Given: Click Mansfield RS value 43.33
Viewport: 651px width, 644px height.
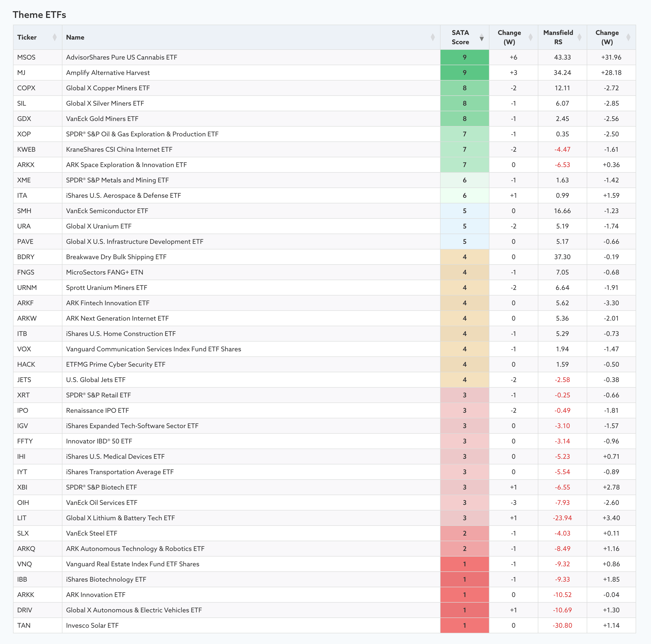Looking at the screenshot, I should coord(562,57).
